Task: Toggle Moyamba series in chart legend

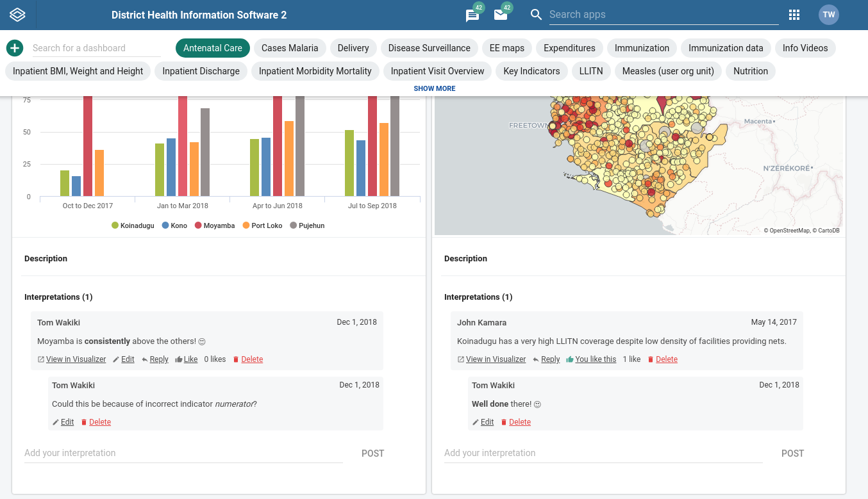Action: point(215,225)
